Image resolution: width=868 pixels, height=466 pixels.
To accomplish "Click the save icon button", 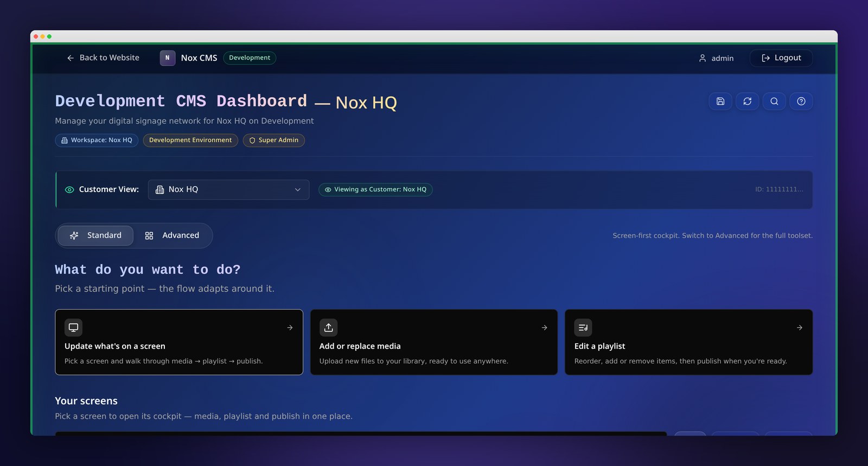I will tap(720, 101).
